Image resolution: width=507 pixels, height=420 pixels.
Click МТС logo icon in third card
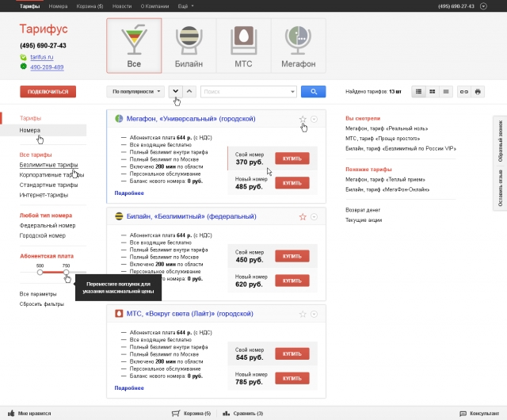coord(119,314)
